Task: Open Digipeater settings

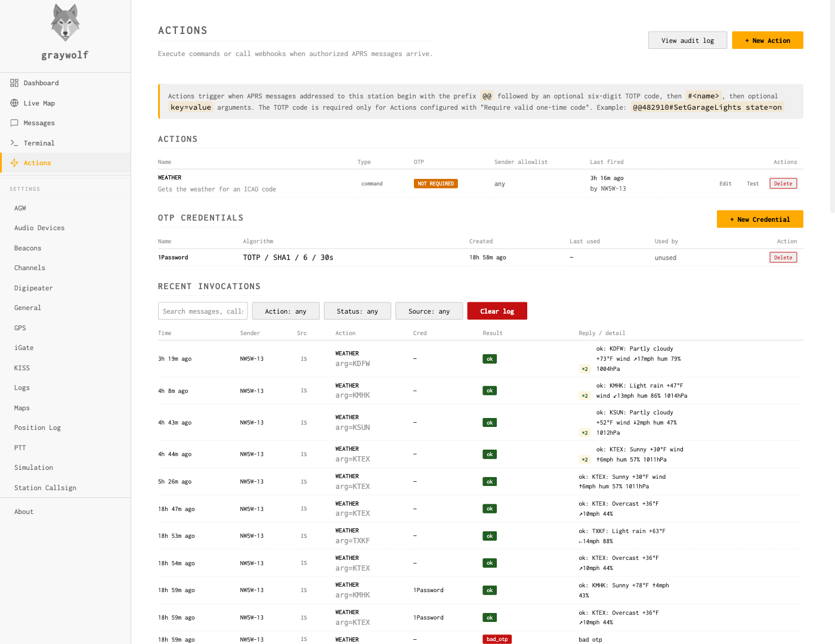Action: pos(65,288)
